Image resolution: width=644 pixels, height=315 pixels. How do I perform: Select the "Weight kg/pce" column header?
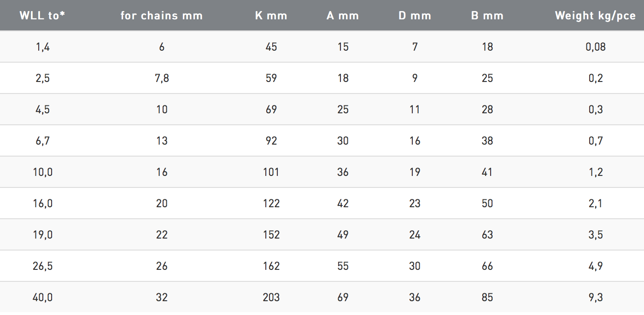pyautogui.click(x=595, y=16)
